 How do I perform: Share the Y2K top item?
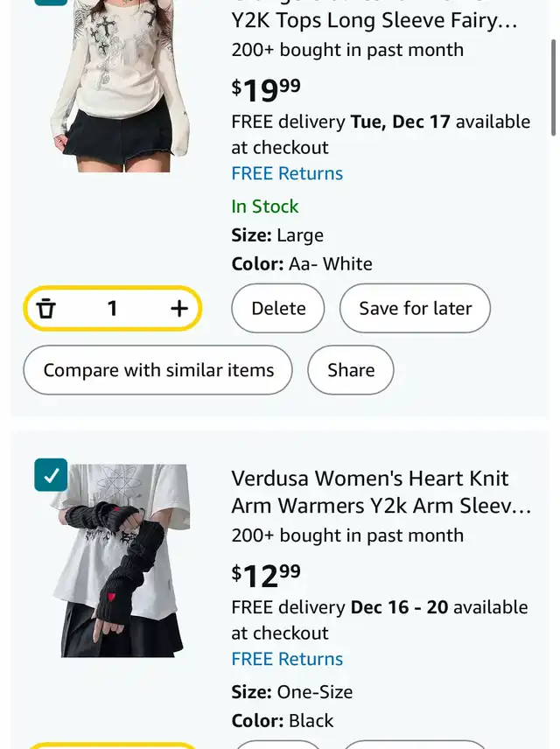tap(351, 370)
